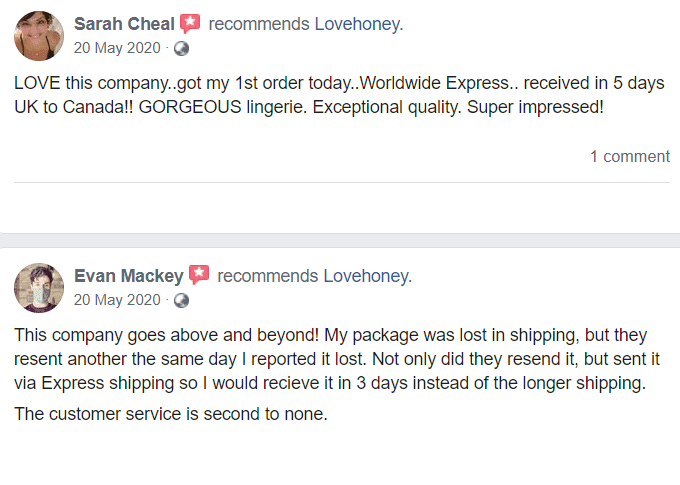Click the thin separator line under Sarah's review

(342, 183)
